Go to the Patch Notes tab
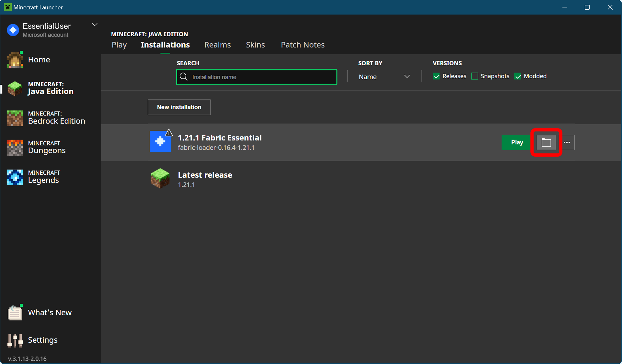The image size is (622, 364). 303,45
